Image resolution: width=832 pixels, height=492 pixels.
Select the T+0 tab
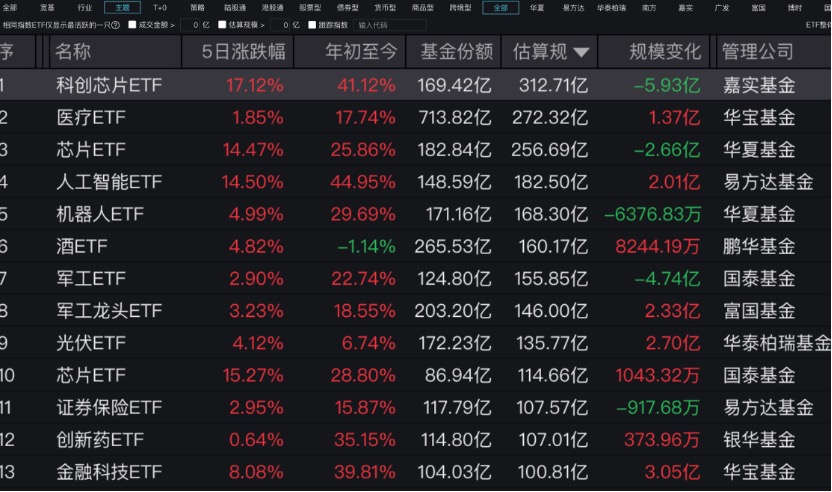coord(160,7)
